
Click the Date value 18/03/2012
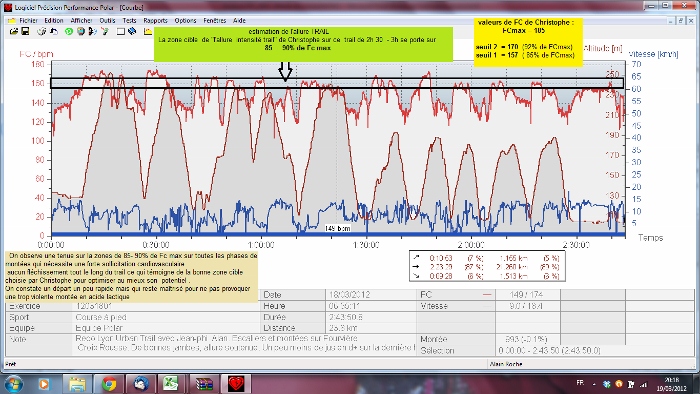click(351, 295)
